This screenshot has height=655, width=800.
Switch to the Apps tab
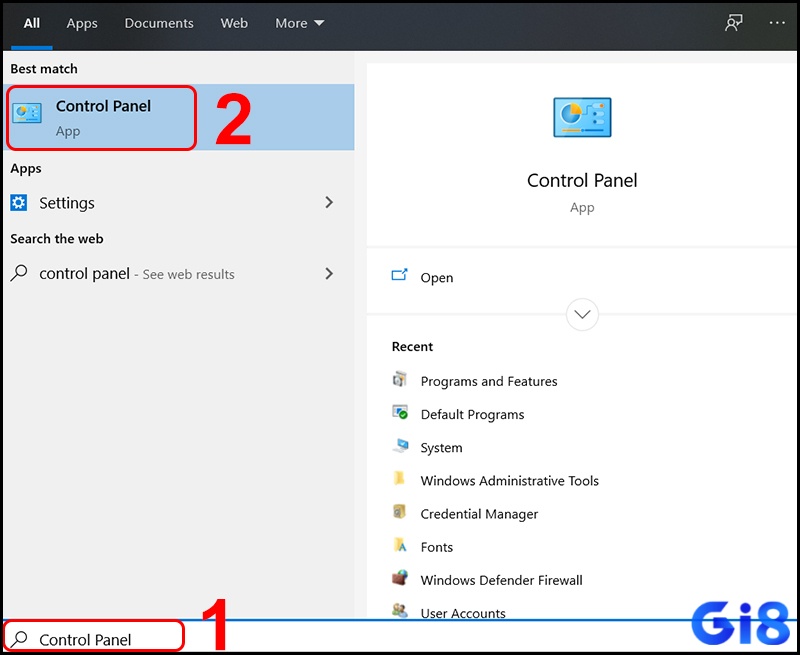click(x=82, y=23)
